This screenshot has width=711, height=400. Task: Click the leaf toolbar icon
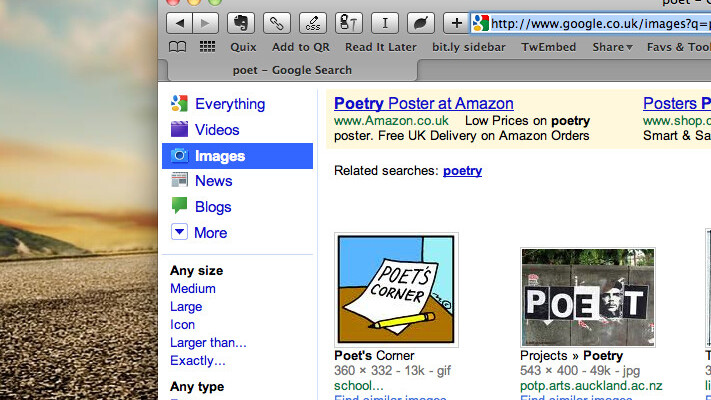pyautogui.click(x=421, y=23)
